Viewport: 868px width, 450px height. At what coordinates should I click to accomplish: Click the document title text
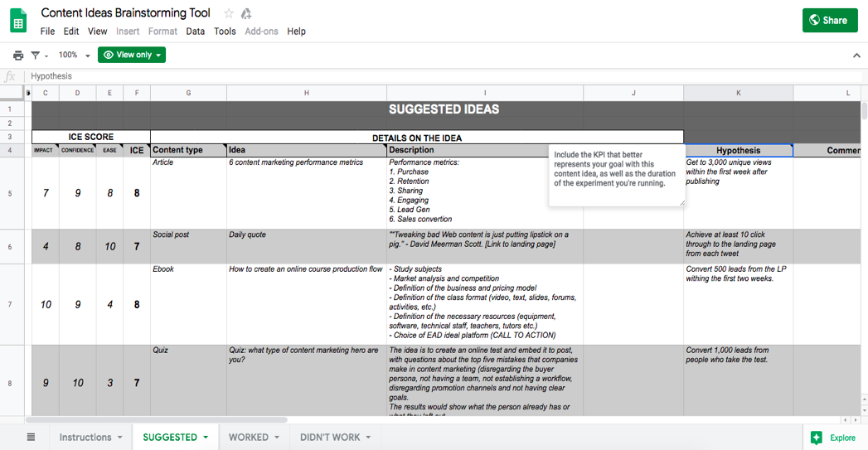pos(126,12)
